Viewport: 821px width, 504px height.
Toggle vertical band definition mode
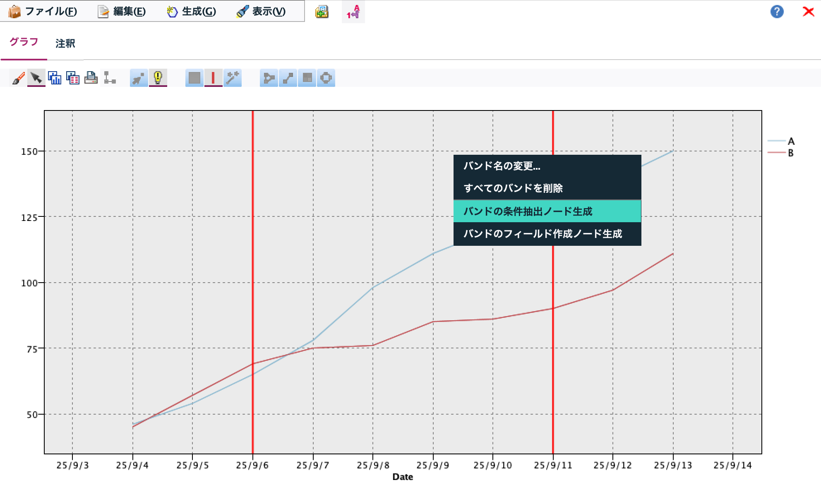click(x=212, y=78)
